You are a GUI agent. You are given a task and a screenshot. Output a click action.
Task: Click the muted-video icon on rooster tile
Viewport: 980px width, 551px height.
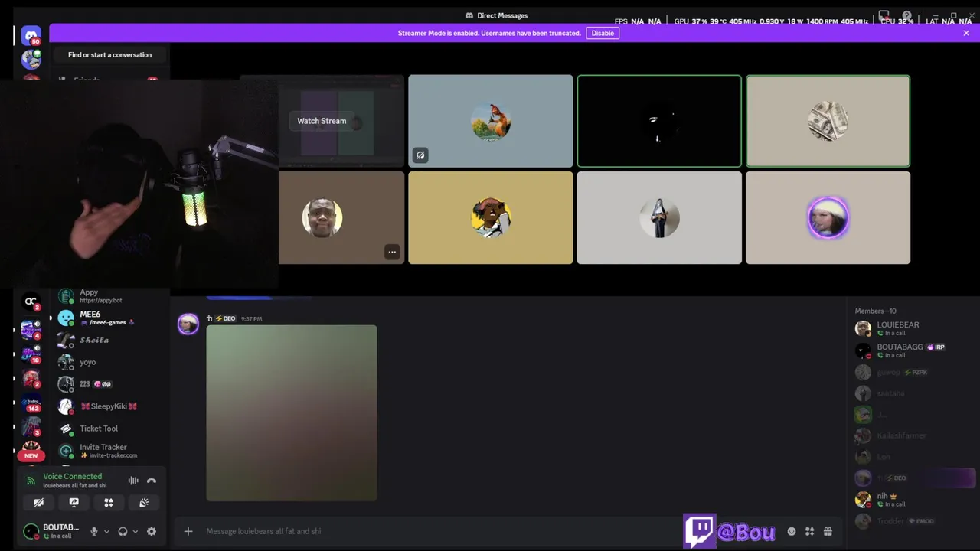tap(420, 155)
